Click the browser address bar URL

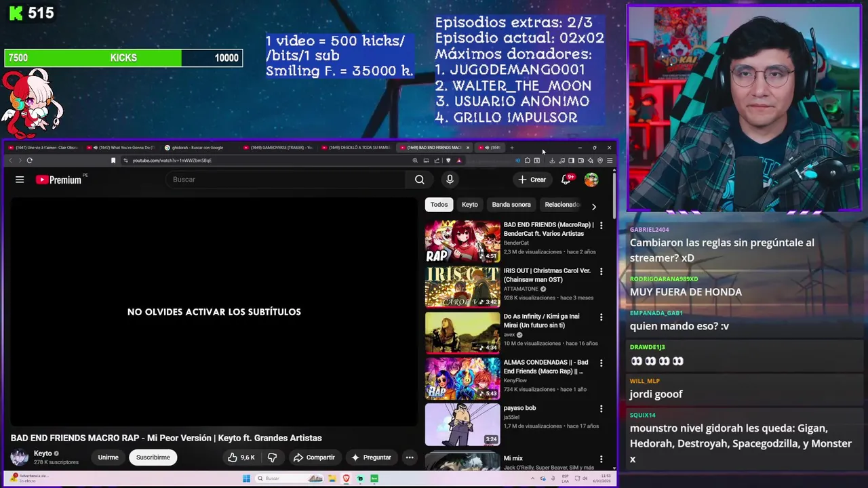[x=172, y=161]
